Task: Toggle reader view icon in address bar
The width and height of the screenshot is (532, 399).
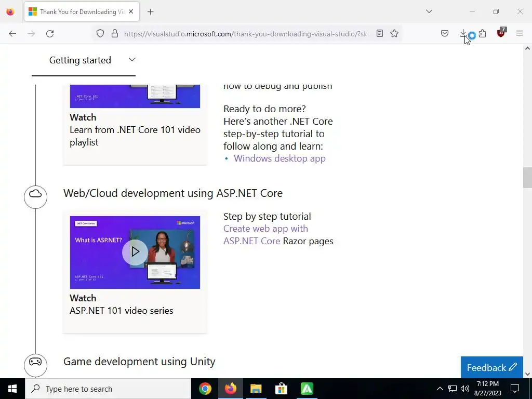Action: pos(380,33)
